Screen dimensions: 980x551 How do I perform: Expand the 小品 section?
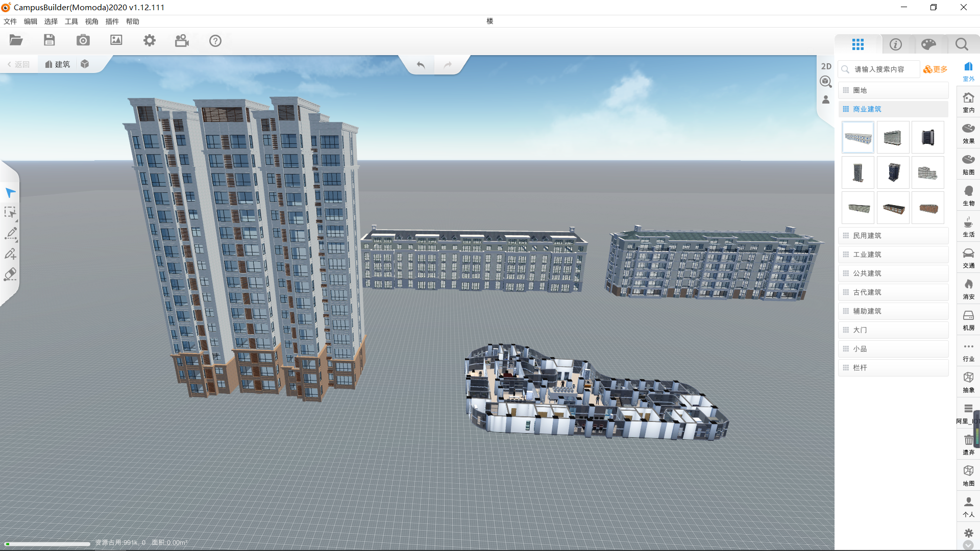pos(893,349)
